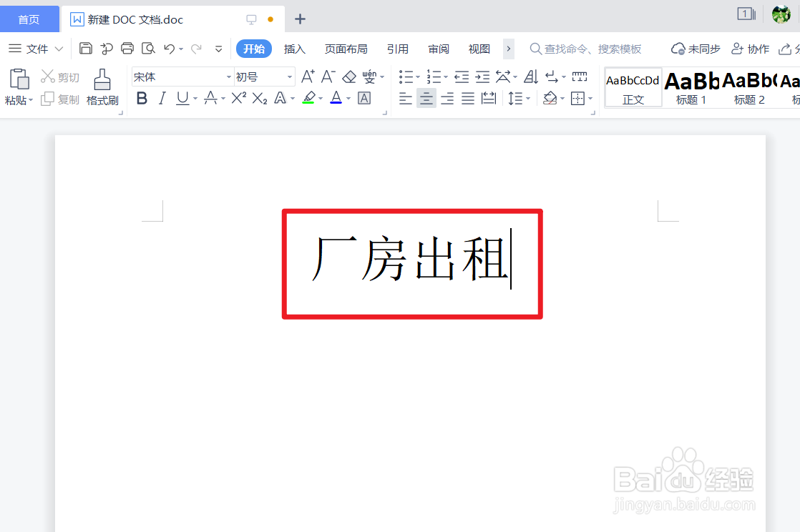Image resolution: width=800 pixels, height=532 pixels.
Task: Click the Undo arrow
Action: tap(169, 49)
